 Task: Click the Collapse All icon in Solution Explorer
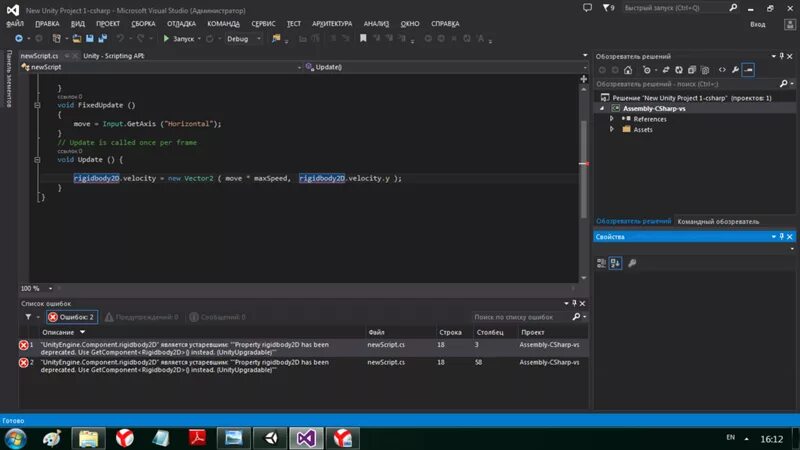[x=692, y=70]
